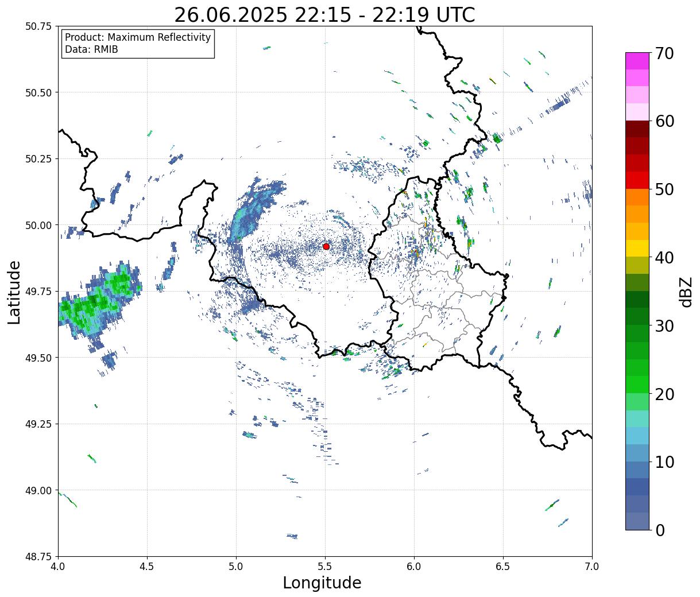Click latitude tick label 49.75
Screen dimensions: 700x597
coord(38,292)
